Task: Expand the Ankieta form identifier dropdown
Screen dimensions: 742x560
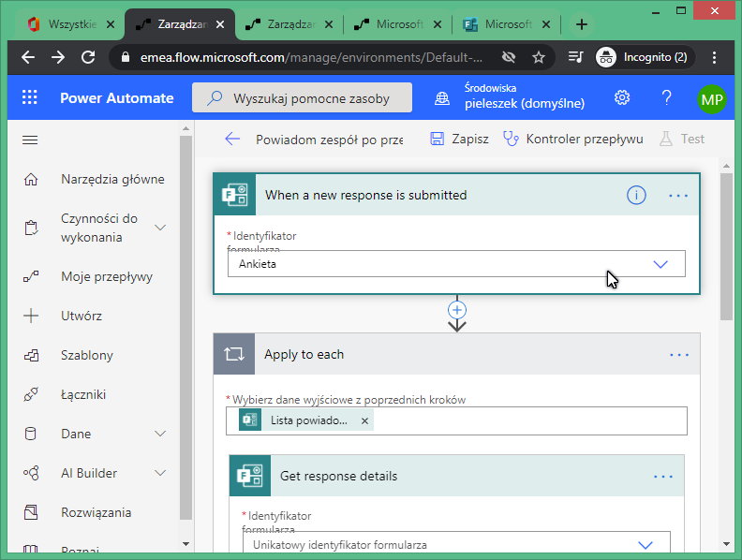Action: point(660,264)
